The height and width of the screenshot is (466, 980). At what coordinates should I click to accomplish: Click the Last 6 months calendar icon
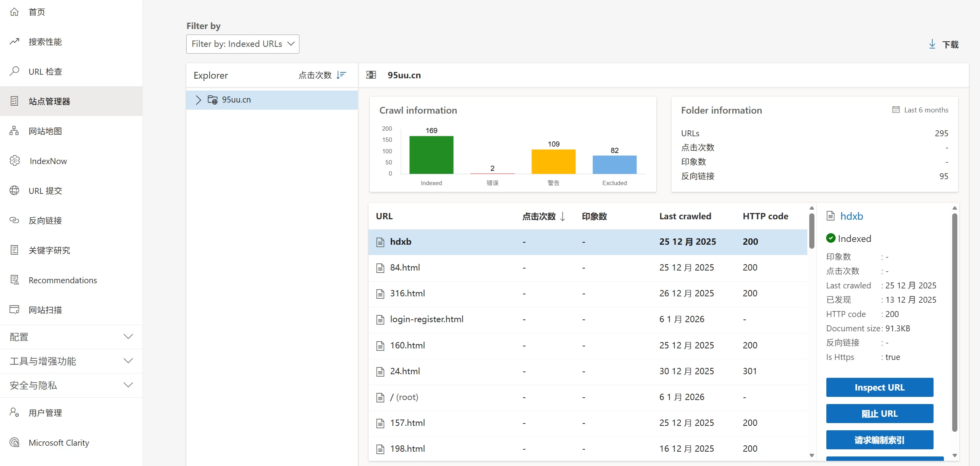click(896, 110)
